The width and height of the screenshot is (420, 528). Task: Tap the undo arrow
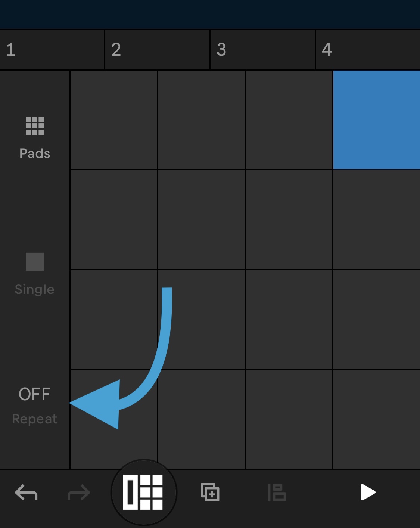[26, 493]
